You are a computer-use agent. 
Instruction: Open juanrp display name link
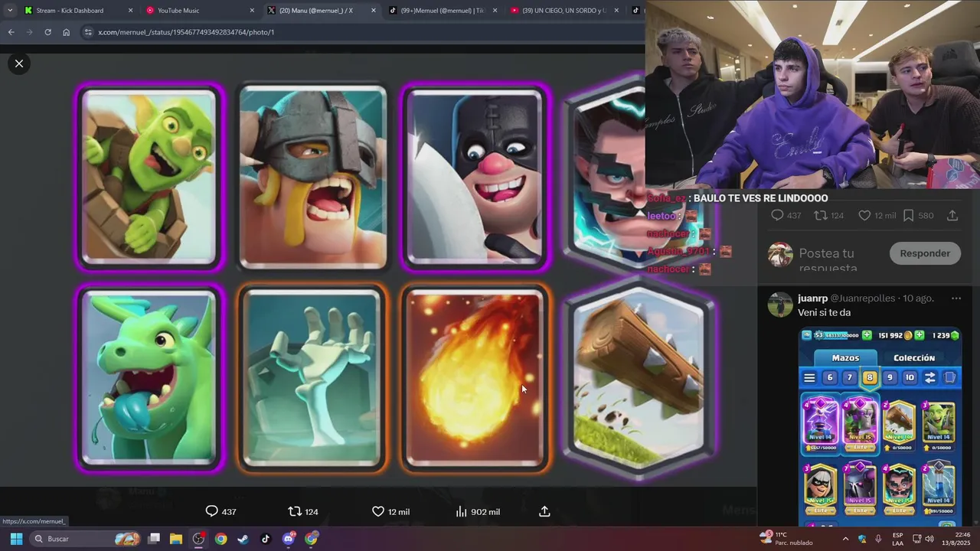click(812, 298)
